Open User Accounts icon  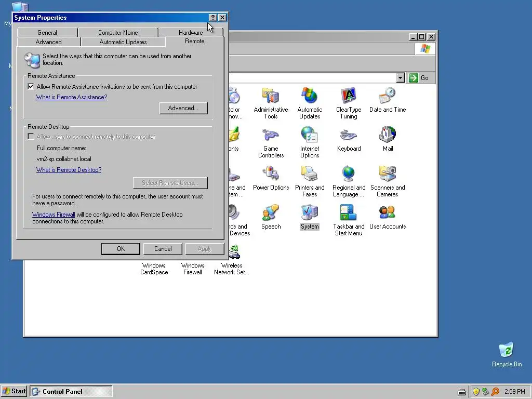tap(388, 217)
